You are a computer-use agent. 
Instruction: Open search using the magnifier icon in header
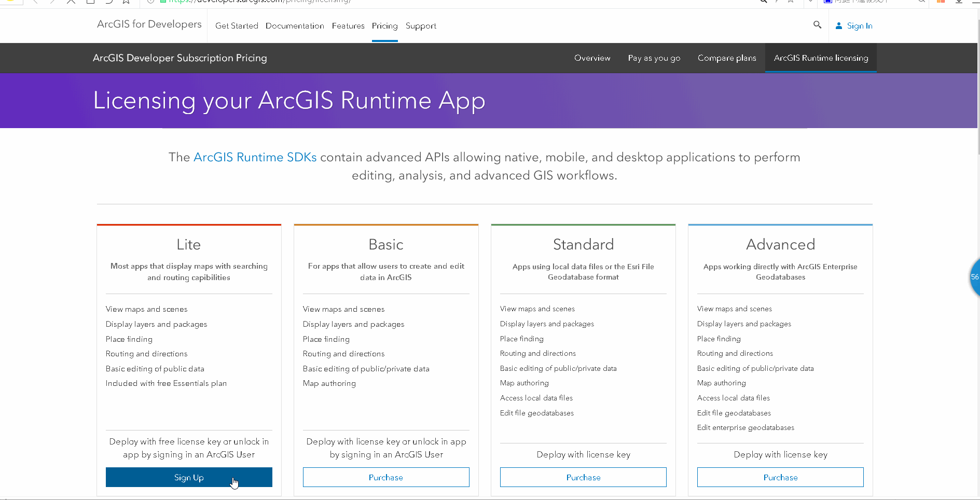coord(817,25)
